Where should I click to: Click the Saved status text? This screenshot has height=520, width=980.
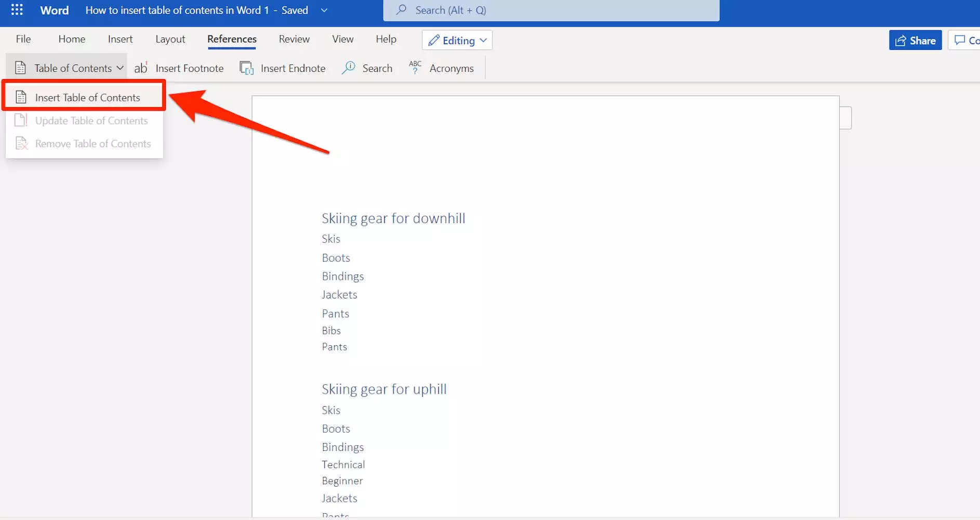[295, 10]
